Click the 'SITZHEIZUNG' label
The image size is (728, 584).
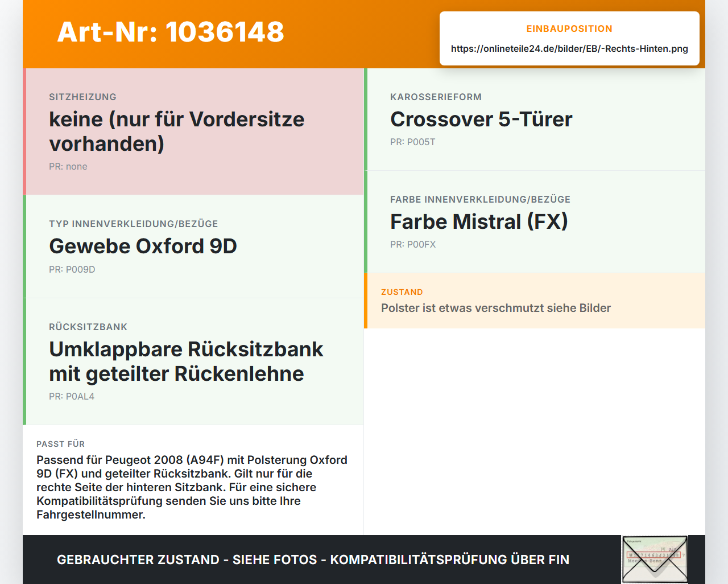click(x=82, y=97)
